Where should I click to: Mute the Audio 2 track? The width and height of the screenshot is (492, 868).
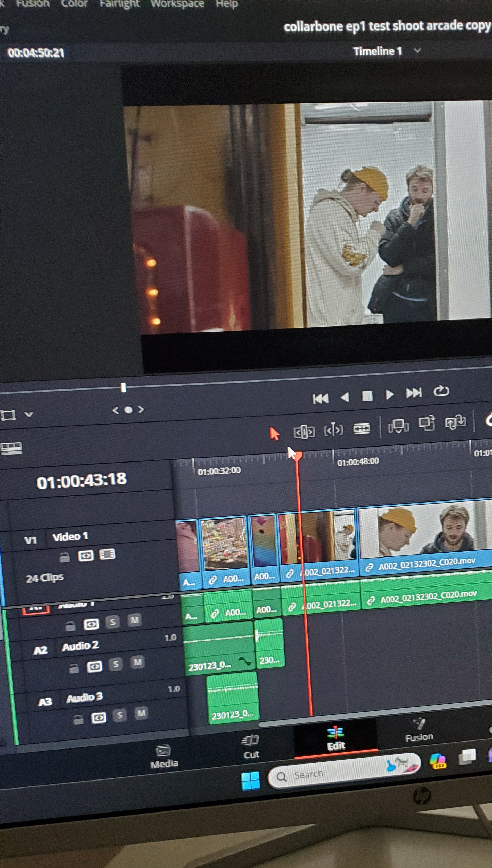[137, 662]
